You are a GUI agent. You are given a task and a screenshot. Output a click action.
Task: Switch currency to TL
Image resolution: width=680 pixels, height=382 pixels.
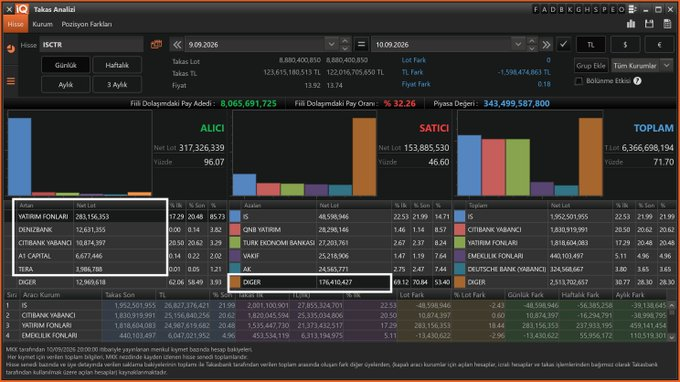click(x=591, y=44)
